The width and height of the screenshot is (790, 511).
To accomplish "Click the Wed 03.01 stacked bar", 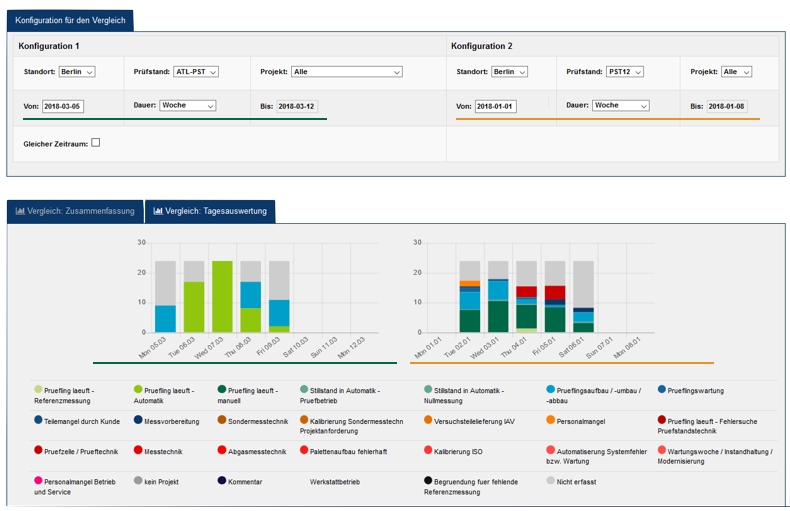I will click(498, 296).
